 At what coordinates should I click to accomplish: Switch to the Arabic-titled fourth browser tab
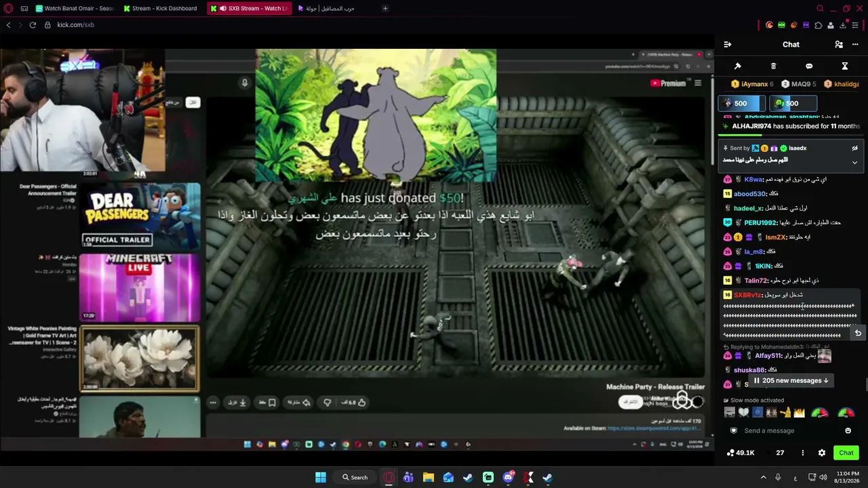tap(332, 9)
